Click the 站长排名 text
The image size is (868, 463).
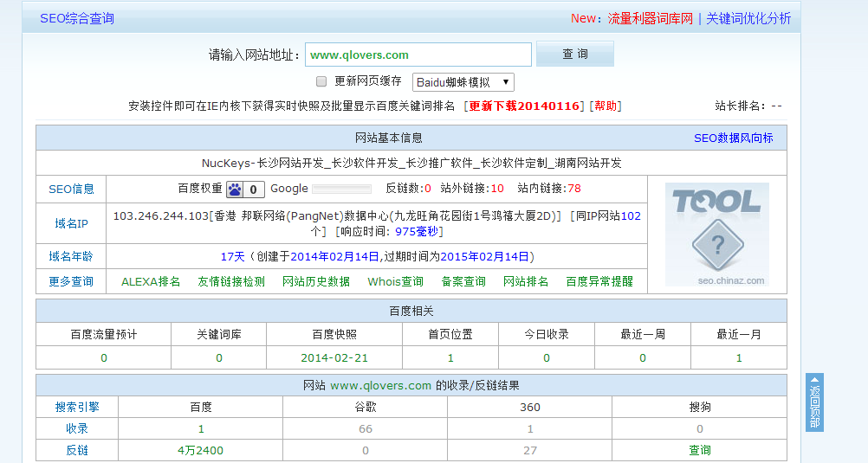tap(748, 106)
